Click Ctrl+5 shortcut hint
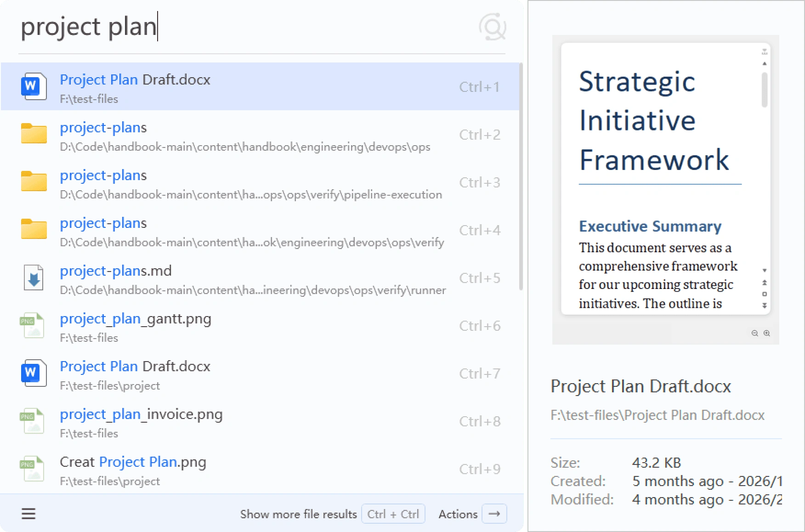Viewport: 805px width, 532px height. click(x=479, y=277)
